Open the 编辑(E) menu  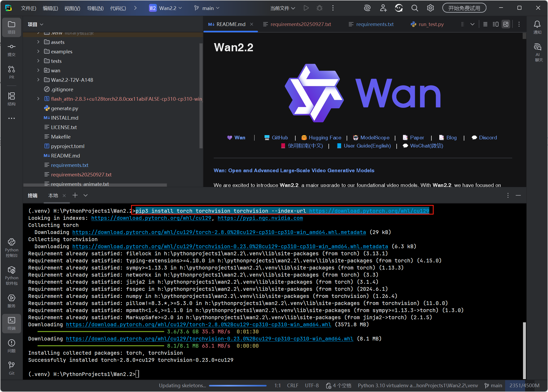pyautogui.click(x=50, y=8)
